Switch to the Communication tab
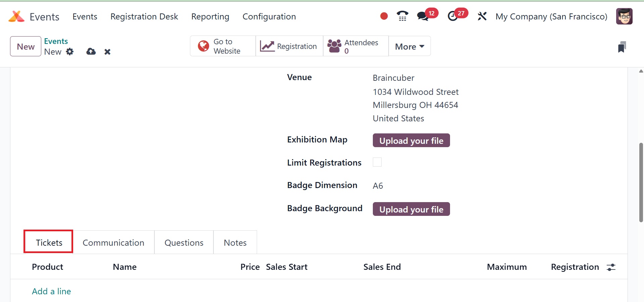Image resolution: width=644 pixels, height=302 pixels. click(x=113, y=243)
